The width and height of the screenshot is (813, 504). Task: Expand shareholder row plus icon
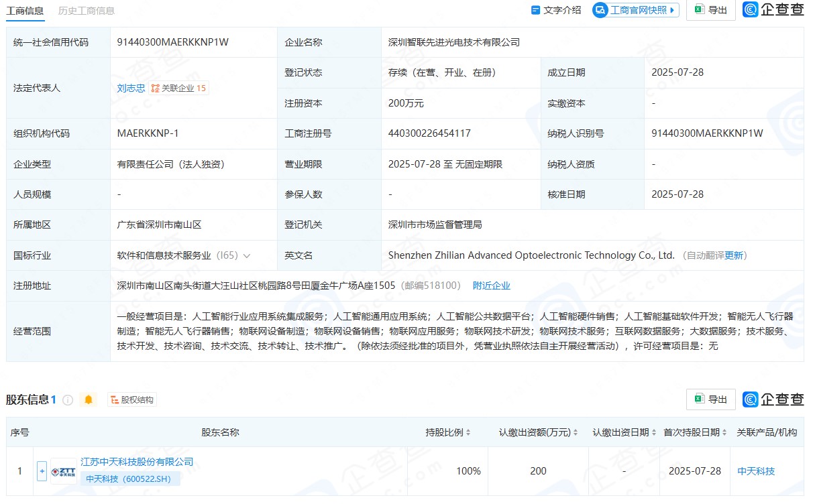pos(42,471)
